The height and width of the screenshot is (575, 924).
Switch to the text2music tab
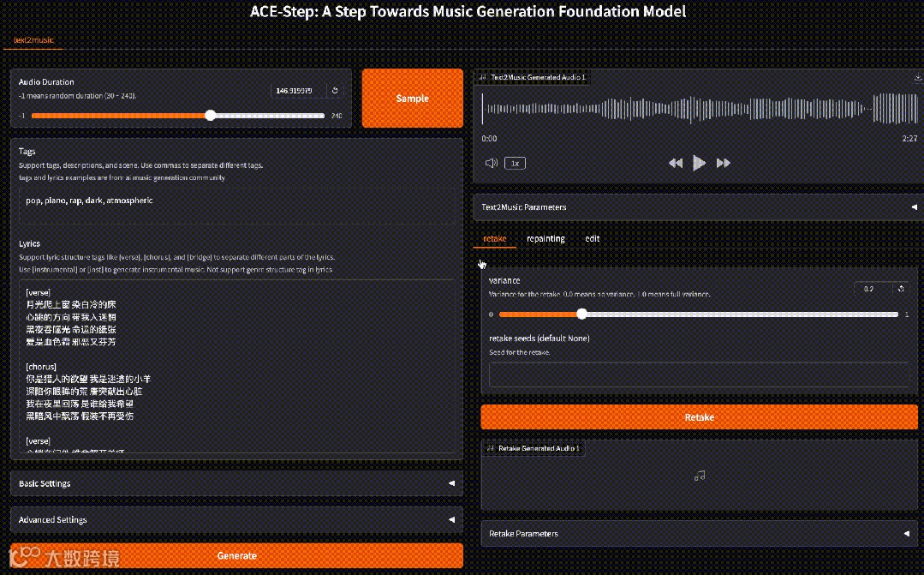tap(33, 40)
